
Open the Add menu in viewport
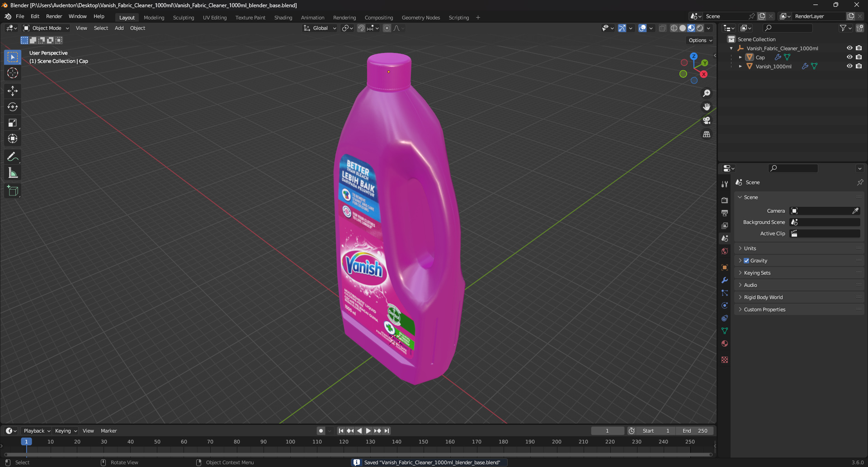(x=119, y=28)
